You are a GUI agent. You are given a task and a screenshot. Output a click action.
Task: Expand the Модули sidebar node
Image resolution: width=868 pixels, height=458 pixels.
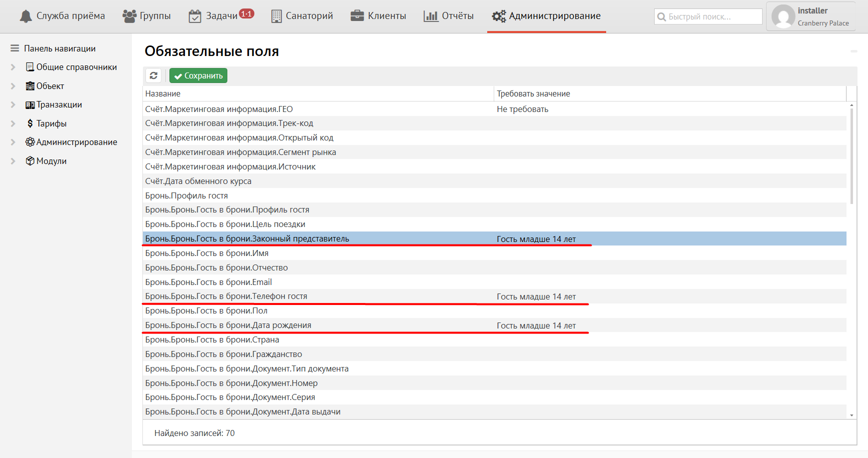coord(13,161)
